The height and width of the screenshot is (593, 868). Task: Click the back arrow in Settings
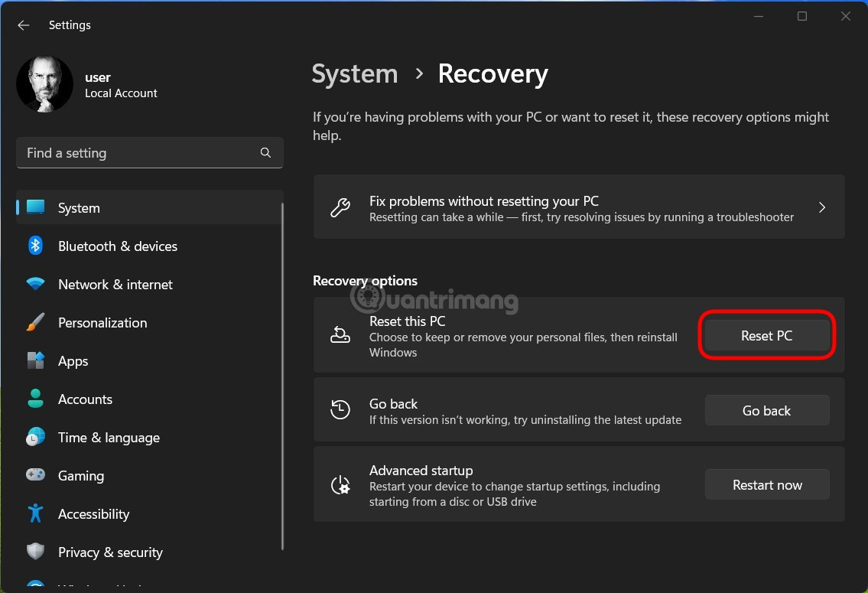pyautogui.click(x=23, y=25)
